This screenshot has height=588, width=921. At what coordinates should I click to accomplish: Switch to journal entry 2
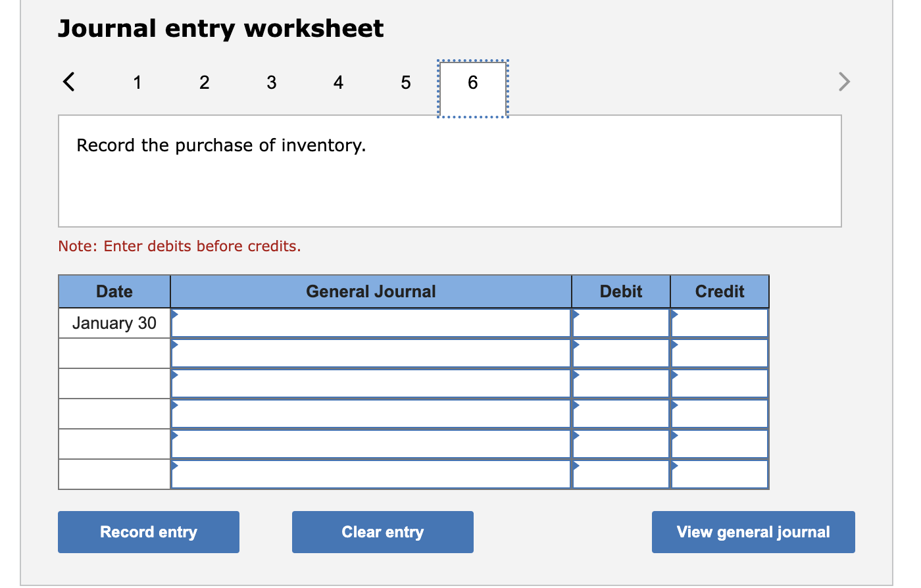[205, 82]
